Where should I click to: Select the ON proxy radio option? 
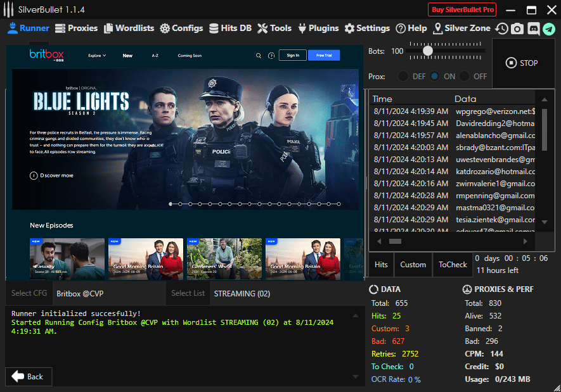click(435, 76)
